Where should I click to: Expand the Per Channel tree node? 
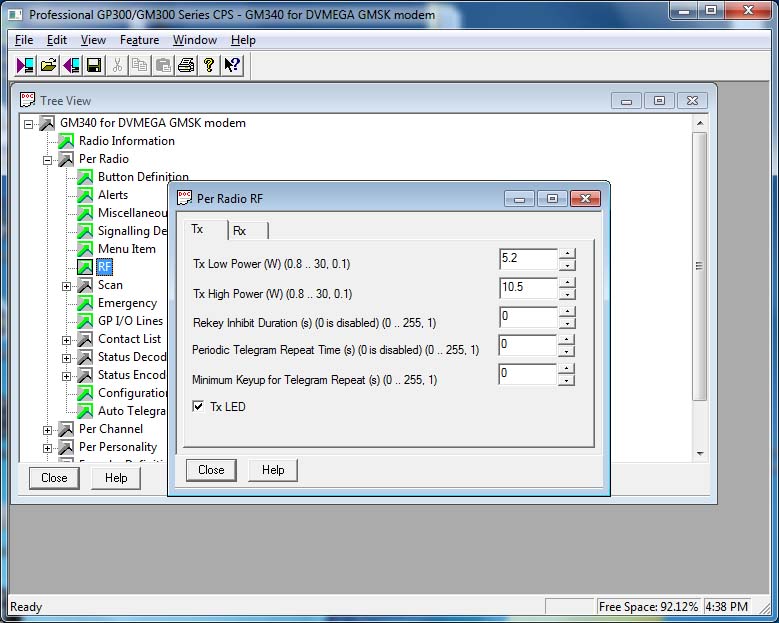coord(47,430)
